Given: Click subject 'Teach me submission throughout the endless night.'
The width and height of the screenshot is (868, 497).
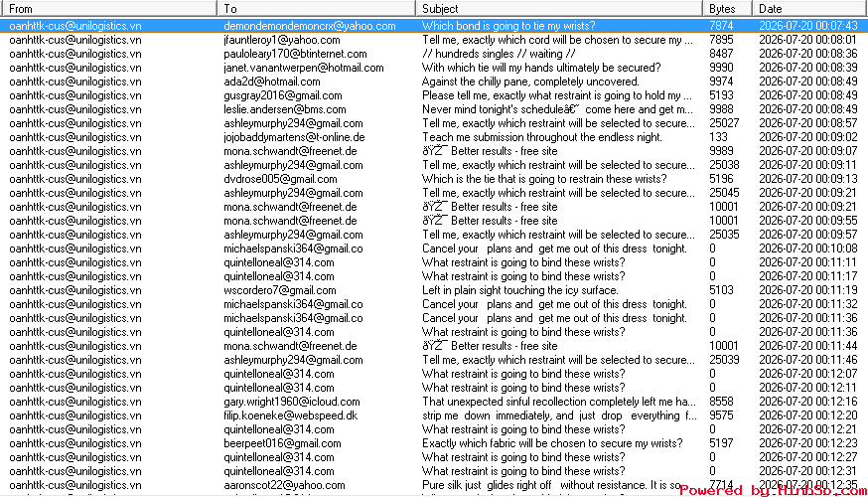Looking at the screenshot, I should click(x=542, y=137).
